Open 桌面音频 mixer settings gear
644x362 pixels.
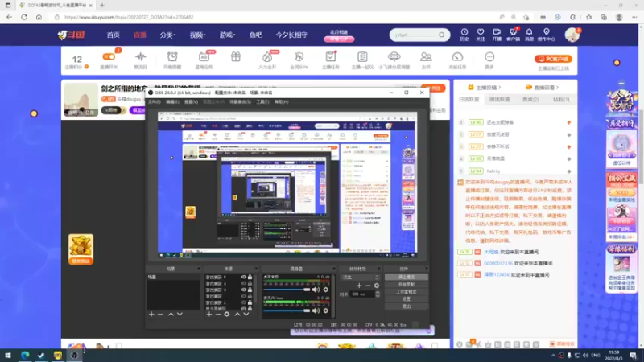325,290
